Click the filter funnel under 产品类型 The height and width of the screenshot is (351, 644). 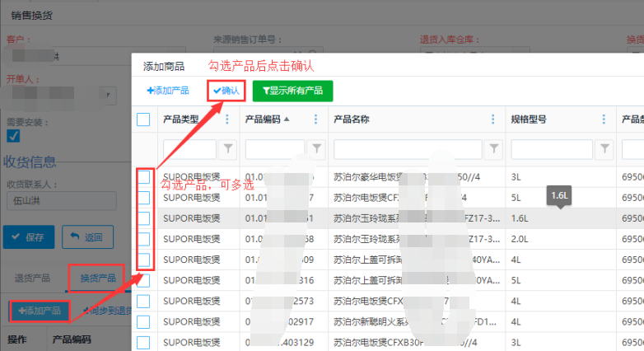[228, 149]
